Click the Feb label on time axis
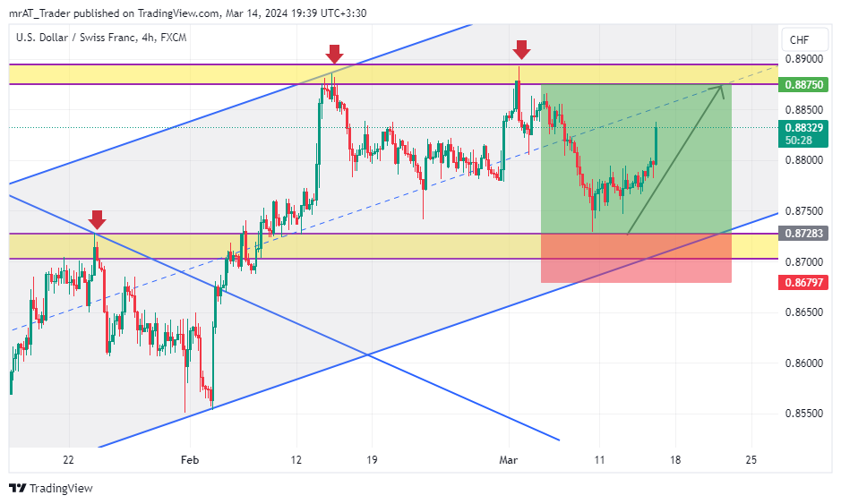The height and width of the screenshot is (504, 841). [190, 460]
